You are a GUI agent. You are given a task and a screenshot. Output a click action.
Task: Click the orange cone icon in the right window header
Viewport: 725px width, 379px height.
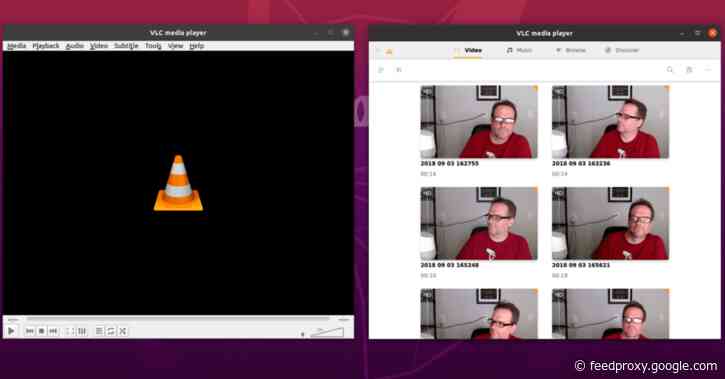click(x=389, y=51)
